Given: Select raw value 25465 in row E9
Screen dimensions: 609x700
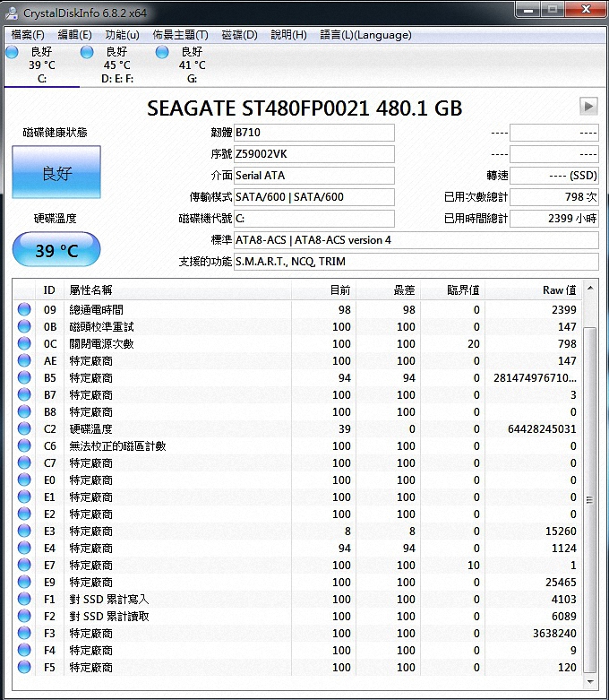Looking at the screenshot, I should pos(561,583).
